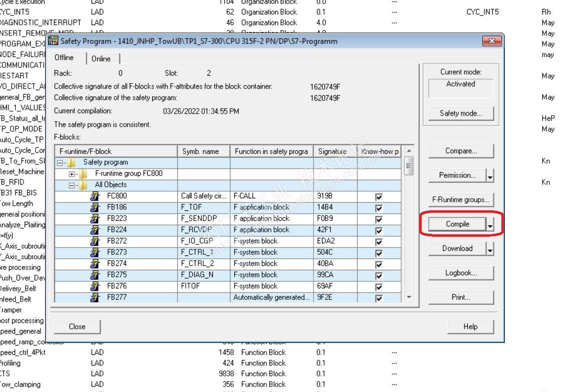Click the FC800 F-block icon
The height and width of the screenshot is (392, 580).
[x=93, y=196]
